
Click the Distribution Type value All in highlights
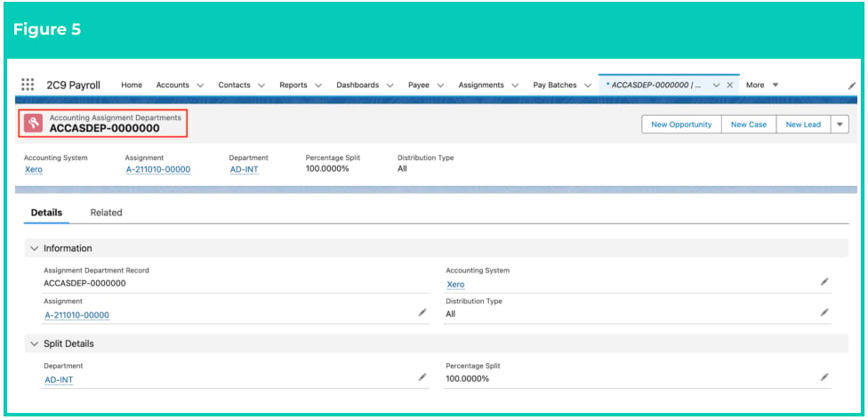(403, 168)
